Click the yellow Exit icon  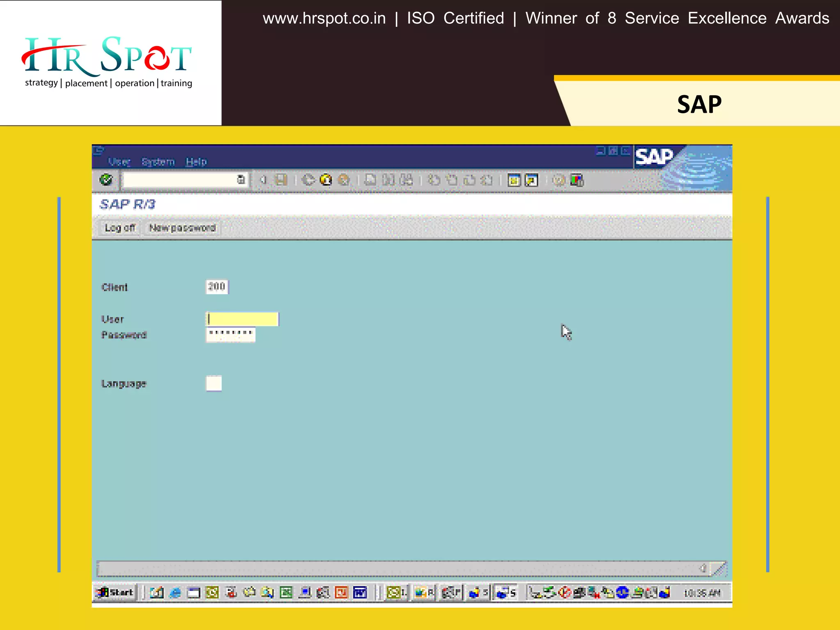tap(326, 180)
